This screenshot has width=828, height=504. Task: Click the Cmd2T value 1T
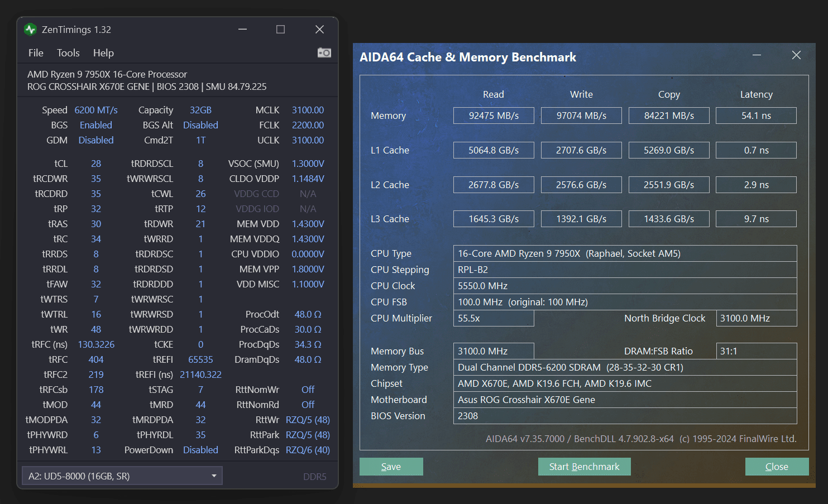coord(200,140)
